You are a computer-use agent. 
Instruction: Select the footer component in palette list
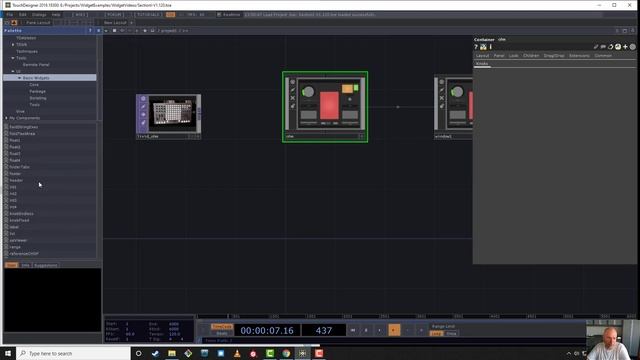(x=15, y=173)
